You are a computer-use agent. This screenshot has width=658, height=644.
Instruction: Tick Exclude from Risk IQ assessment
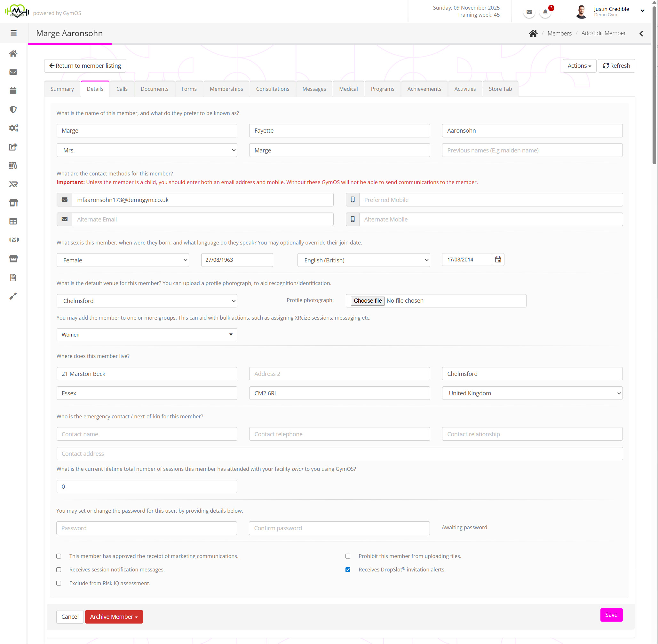59,583
